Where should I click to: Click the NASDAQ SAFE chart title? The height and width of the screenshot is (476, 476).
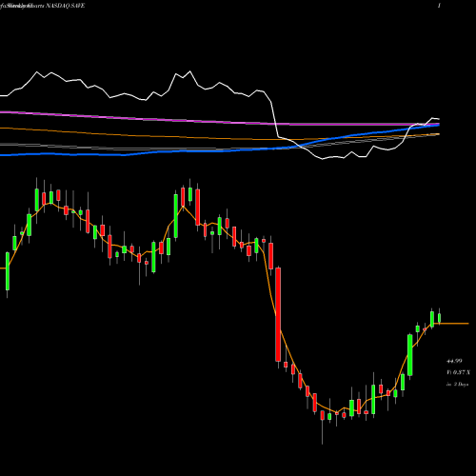coord(67,6)
